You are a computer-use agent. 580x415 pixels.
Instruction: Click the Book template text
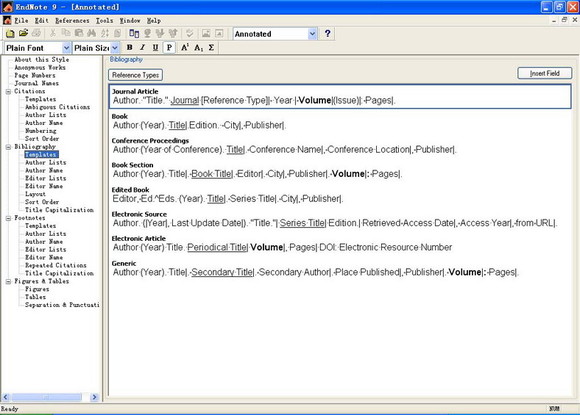pos(199,125)
